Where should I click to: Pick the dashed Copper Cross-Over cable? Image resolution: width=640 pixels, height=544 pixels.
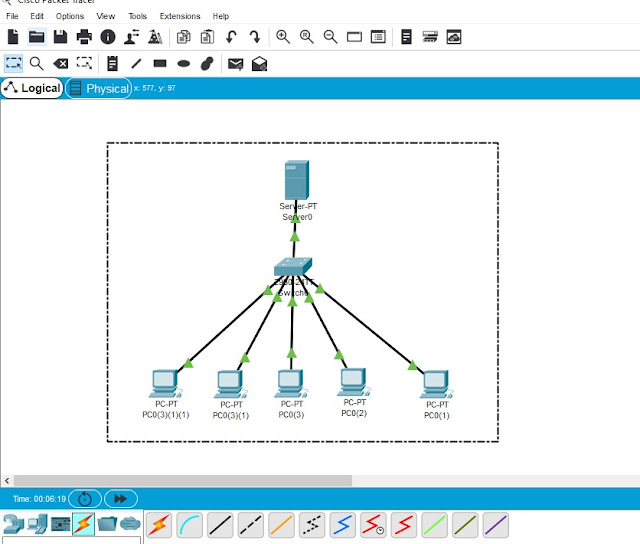[251, 525]
